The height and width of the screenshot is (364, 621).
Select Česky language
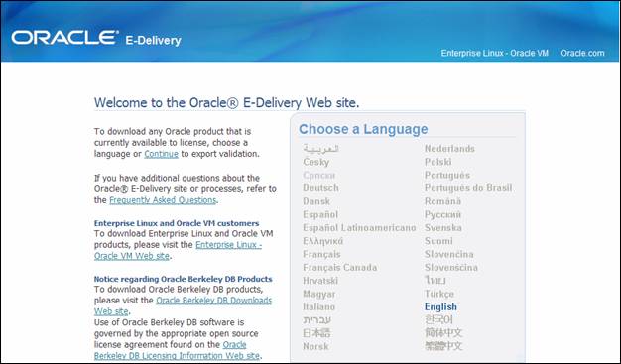tap(316, 162)
